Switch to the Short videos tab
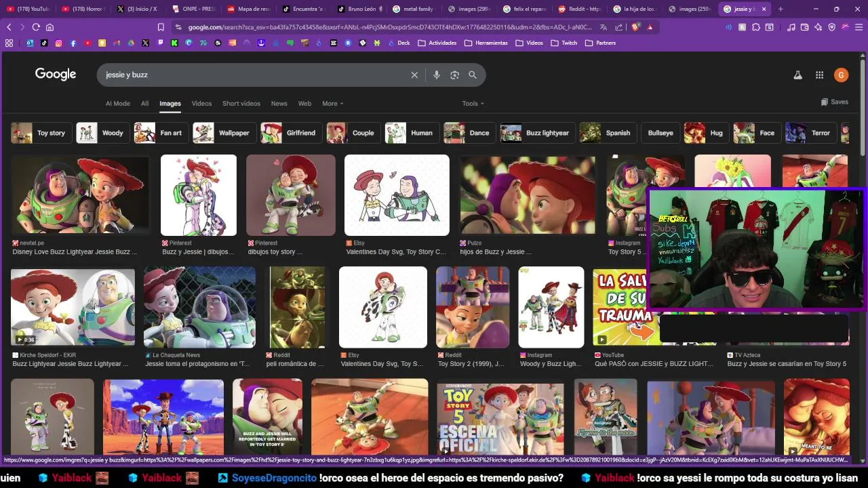This screenshot has height=488, width=868. (x=241, y=104)
